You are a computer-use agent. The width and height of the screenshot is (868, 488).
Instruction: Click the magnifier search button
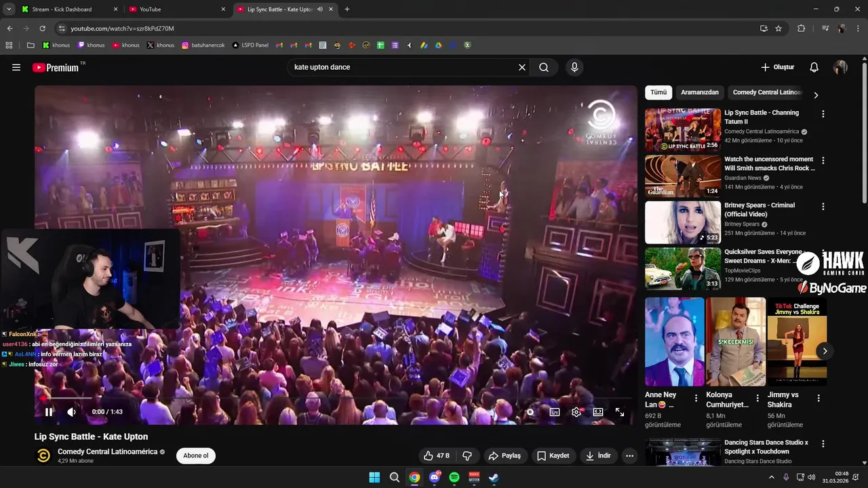[544, 67]
